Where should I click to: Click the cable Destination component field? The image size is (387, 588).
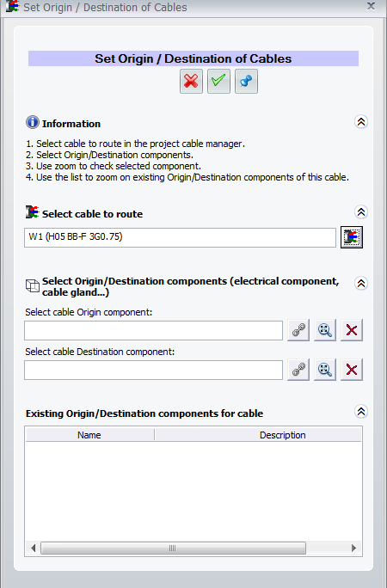tap(153, 371)
